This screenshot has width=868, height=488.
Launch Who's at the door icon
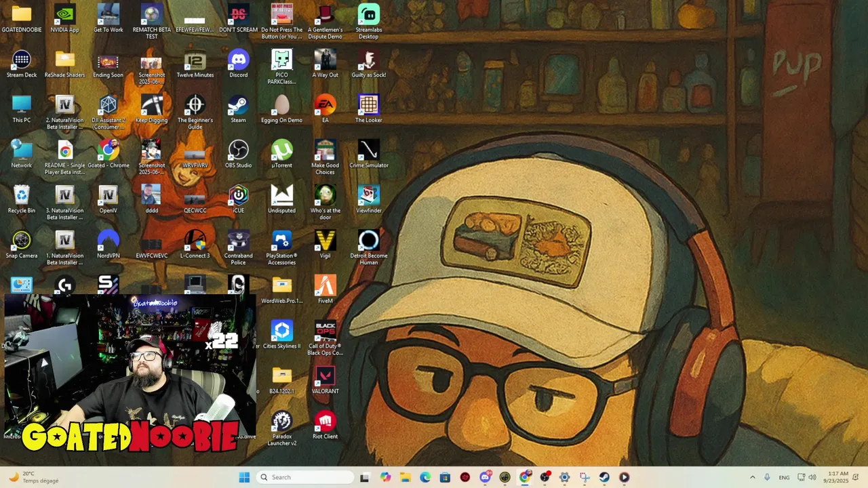pyautogui.click(x=325, y=203)
